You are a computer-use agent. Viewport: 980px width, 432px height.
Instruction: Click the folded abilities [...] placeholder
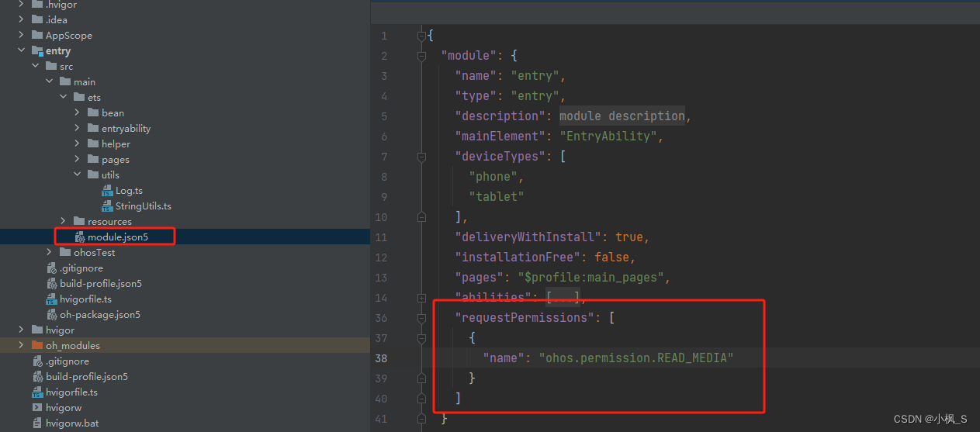564,297
